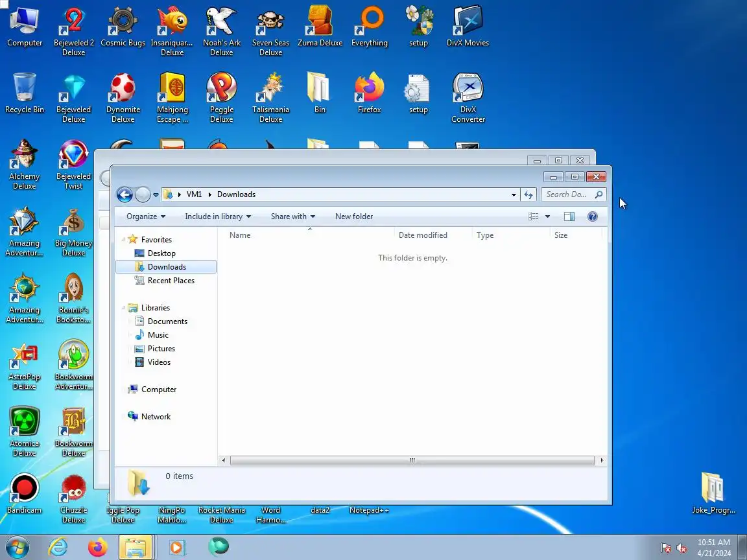Select the Computer desktop icon
Screen dimensions: 747x560
pyautogui.click(x=24, y=27)
